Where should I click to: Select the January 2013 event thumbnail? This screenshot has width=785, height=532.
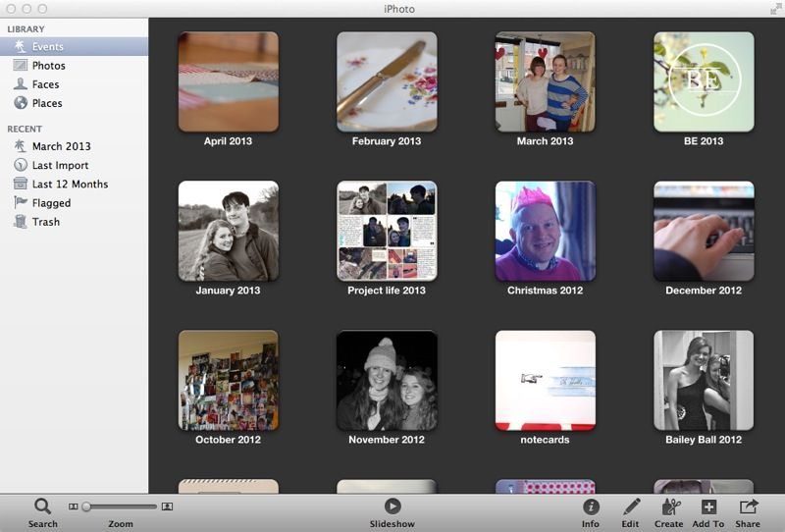point(229,231)
